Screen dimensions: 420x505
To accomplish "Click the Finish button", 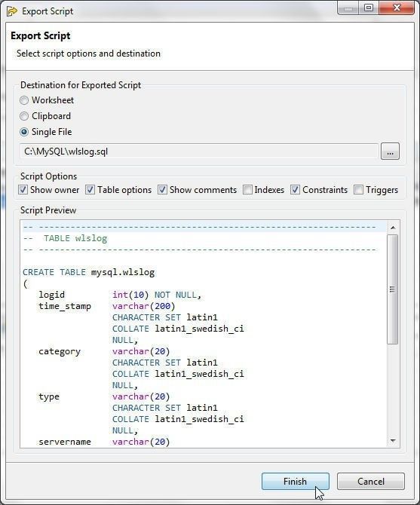I will (296, 481).
